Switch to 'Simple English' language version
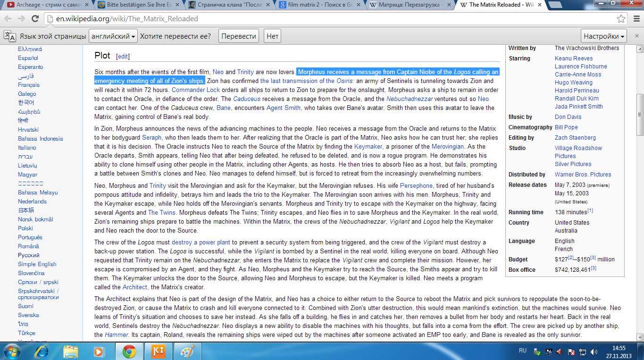 click(37, 264)
